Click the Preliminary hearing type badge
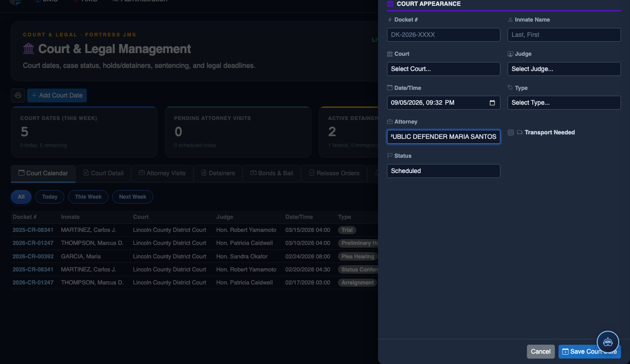The image size is (630, 364). pos(358,243)
